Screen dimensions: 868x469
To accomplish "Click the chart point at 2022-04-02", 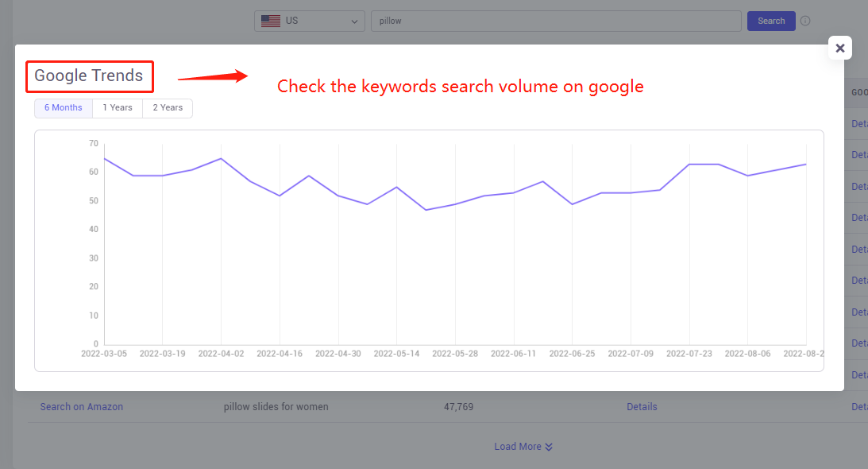I will coord(222,158).
